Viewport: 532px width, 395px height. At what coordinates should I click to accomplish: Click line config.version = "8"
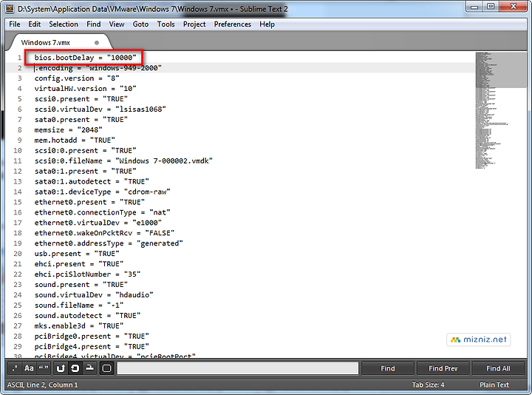tap(77, 78)
